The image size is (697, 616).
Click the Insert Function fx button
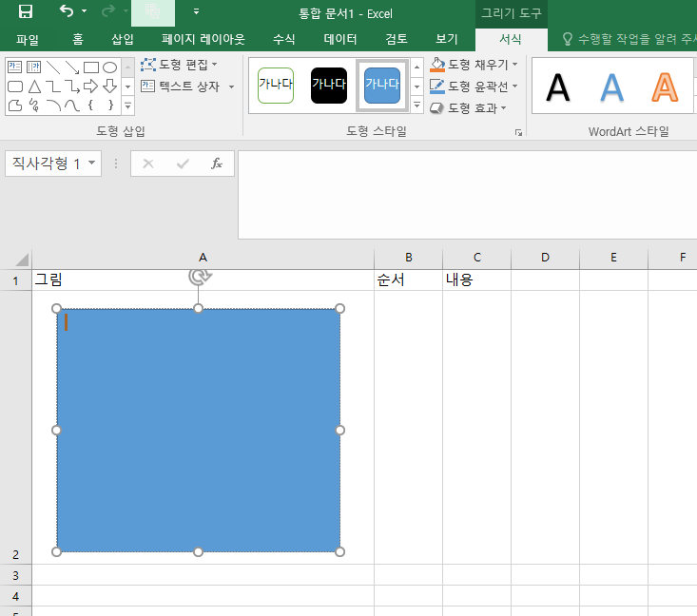pos(216,164)
